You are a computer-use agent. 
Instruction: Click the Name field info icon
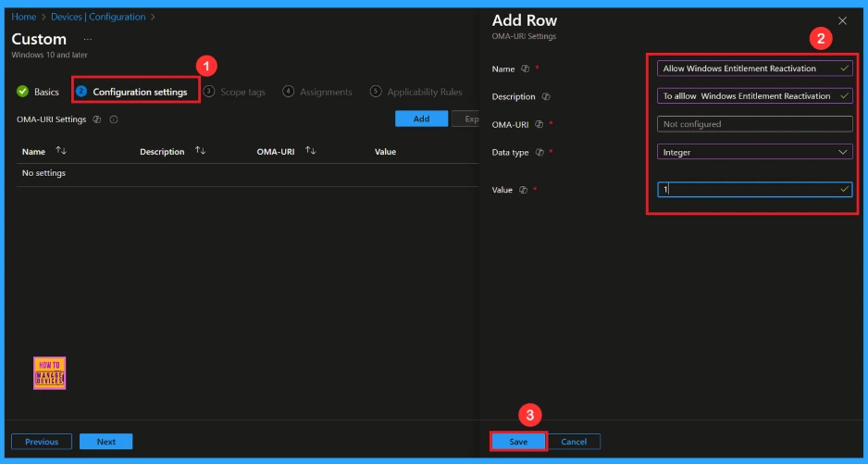click(525, 69)
